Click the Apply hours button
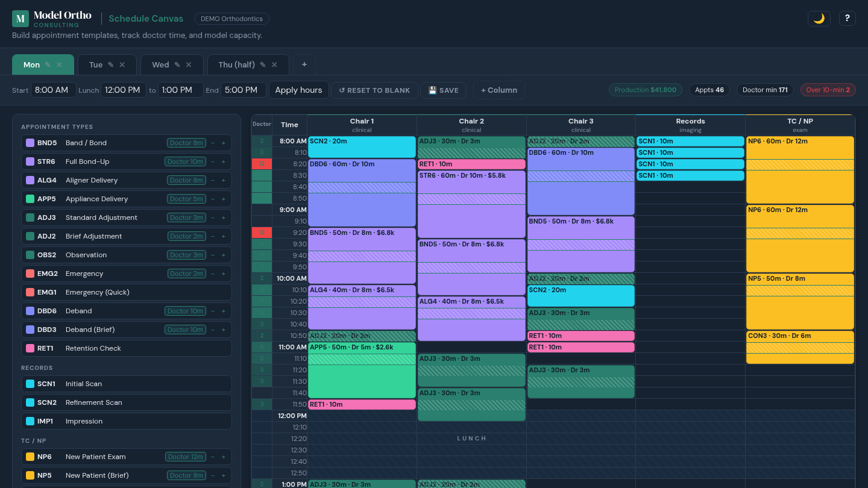This screenshot has width=868, height=488. pos(298,90)
